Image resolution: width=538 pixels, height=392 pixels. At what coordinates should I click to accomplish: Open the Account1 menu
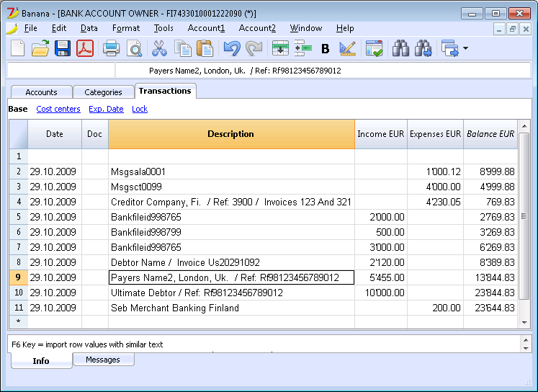coord(206,28)
